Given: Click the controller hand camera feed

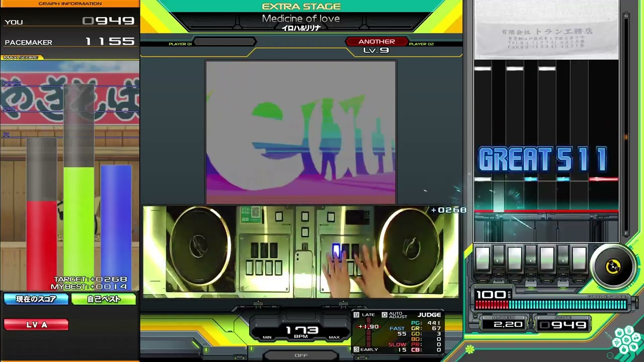Looking at the screenshot, I should point(301,251).
